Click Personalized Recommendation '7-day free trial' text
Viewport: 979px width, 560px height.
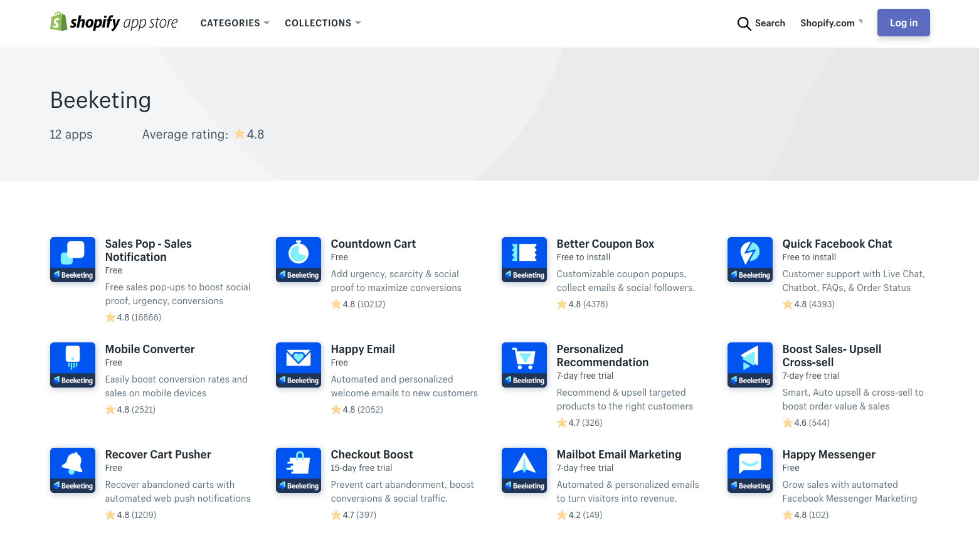click(585, 376)
